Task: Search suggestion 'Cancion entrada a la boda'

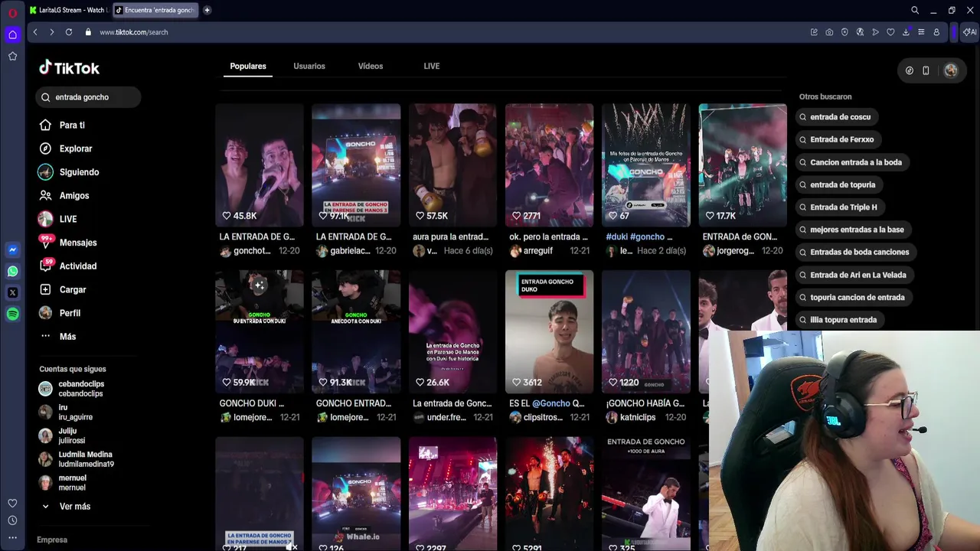Action: tap(851, 162)
